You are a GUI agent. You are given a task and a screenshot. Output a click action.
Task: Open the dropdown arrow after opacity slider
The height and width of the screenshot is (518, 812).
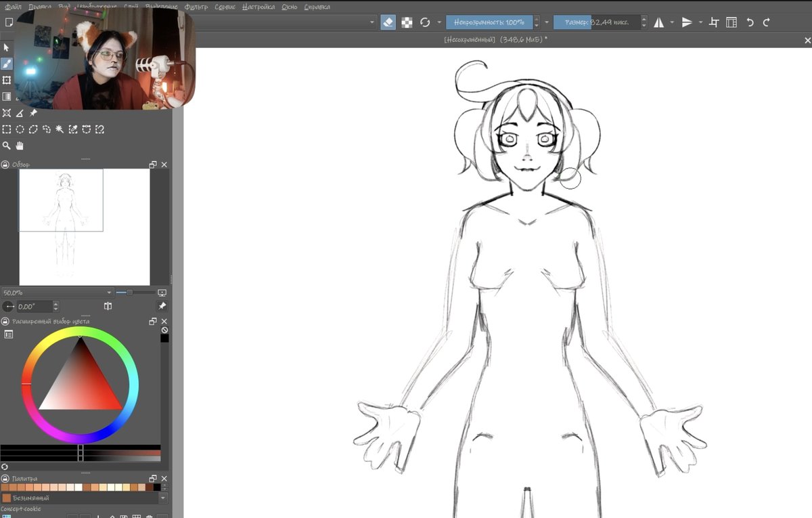point(546,22)
